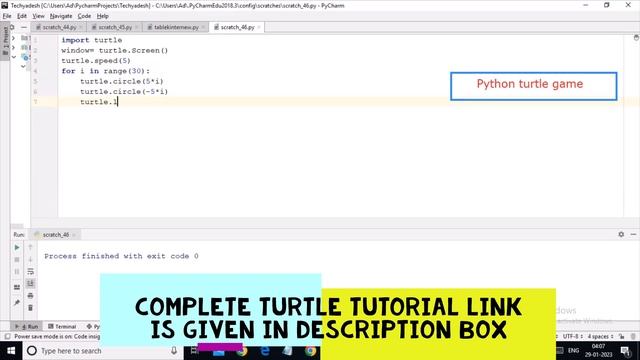Open Google Chrome from the taskbar
Screen dimensions: 640x360
pos(310,351)
